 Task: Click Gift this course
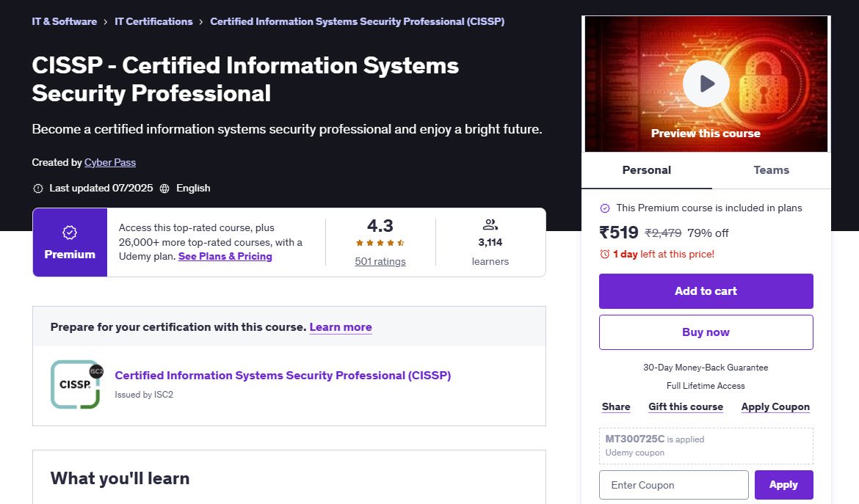point(685,406)
